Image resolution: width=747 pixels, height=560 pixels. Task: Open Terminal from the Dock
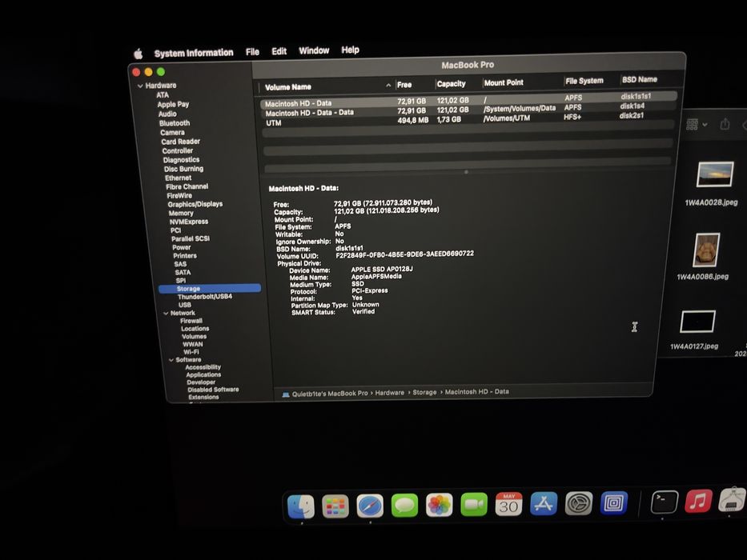(x=665, y=502)
